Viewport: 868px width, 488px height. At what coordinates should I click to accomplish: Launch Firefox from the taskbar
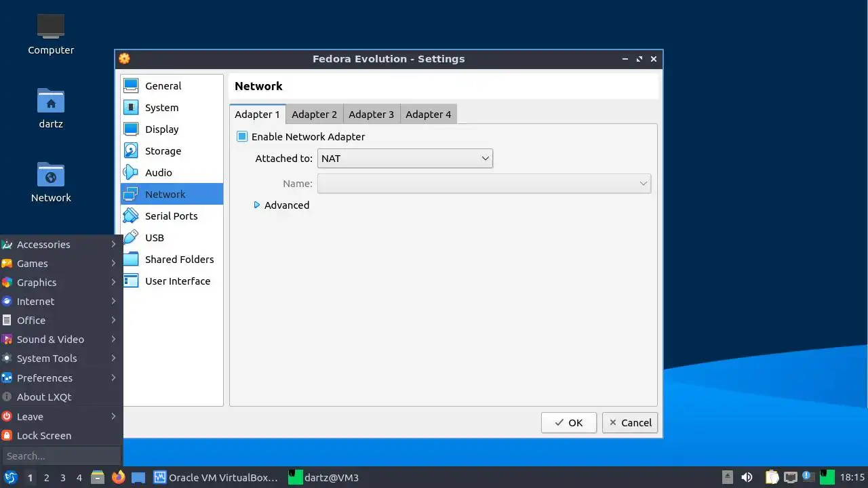(119, 478)
